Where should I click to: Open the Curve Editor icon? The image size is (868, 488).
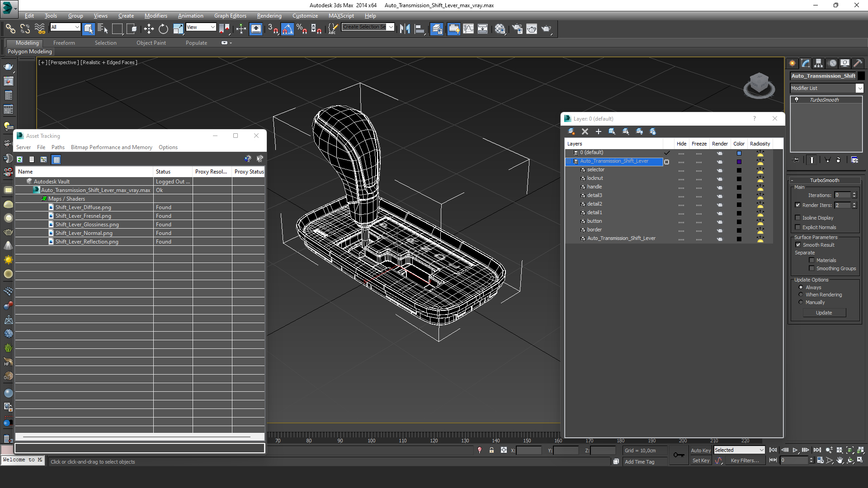coord(468,29)
